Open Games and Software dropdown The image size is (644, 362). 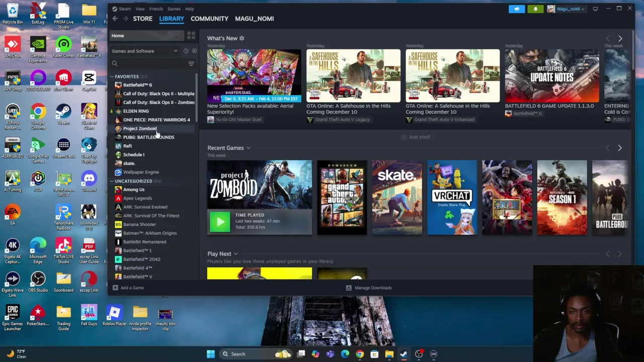point(145,51)
